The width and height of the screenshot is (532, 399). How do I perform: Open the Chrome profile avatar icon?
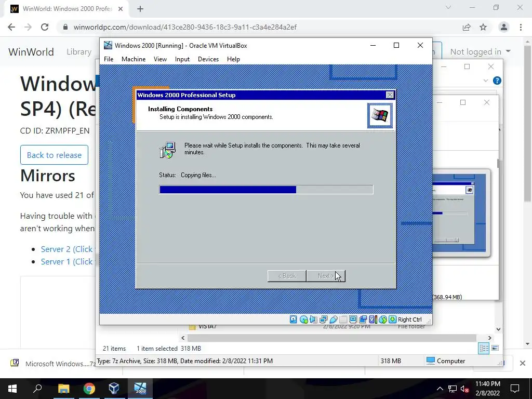(504, 27)
